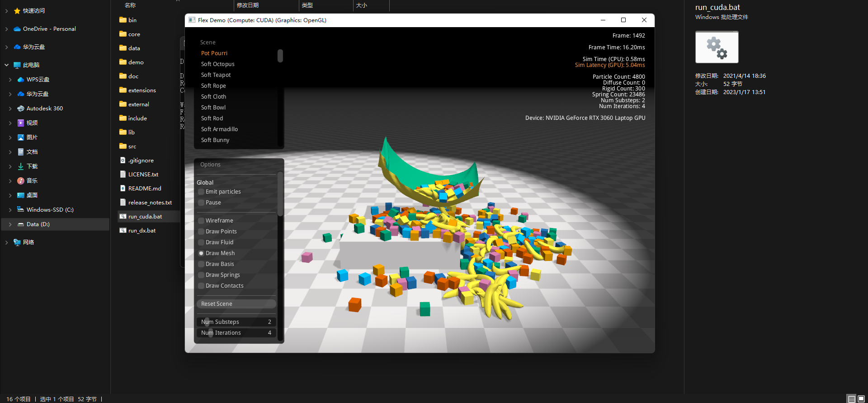Maximize the Flex Demo window
868x403 pixels.
pos(623,20)
